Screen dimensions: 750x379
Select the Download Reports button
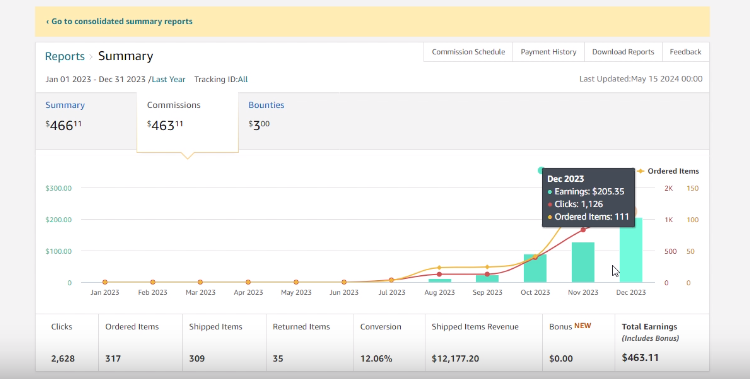click(x=623, y=52)
